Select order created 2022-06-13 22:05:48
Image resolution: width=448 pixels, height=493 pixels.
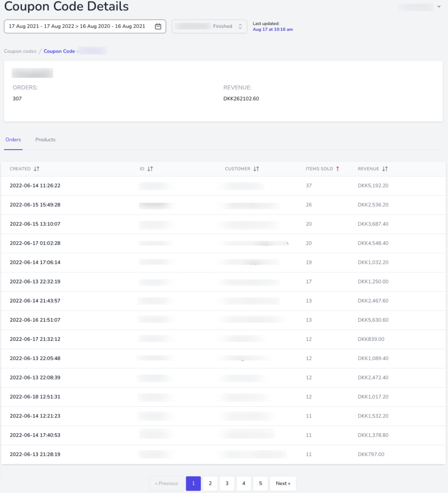[223, 358]
